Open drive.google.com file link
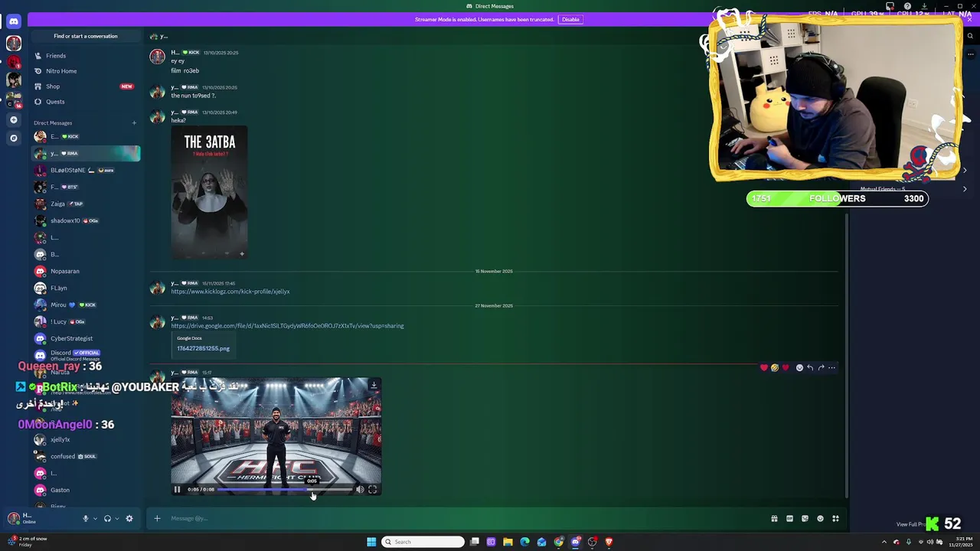 [287, 326]
